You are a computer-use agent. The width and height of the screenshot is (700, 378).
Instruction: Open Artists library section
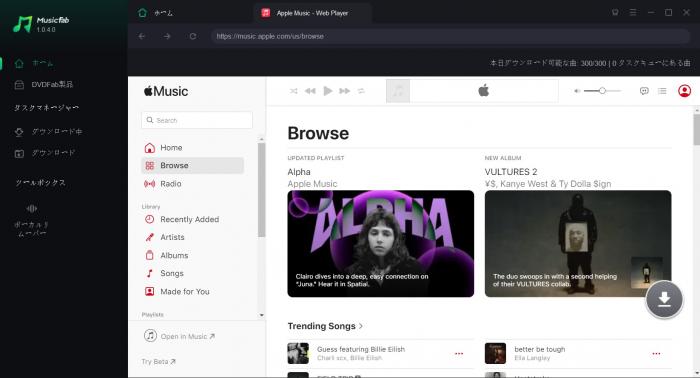click(192, 237)
